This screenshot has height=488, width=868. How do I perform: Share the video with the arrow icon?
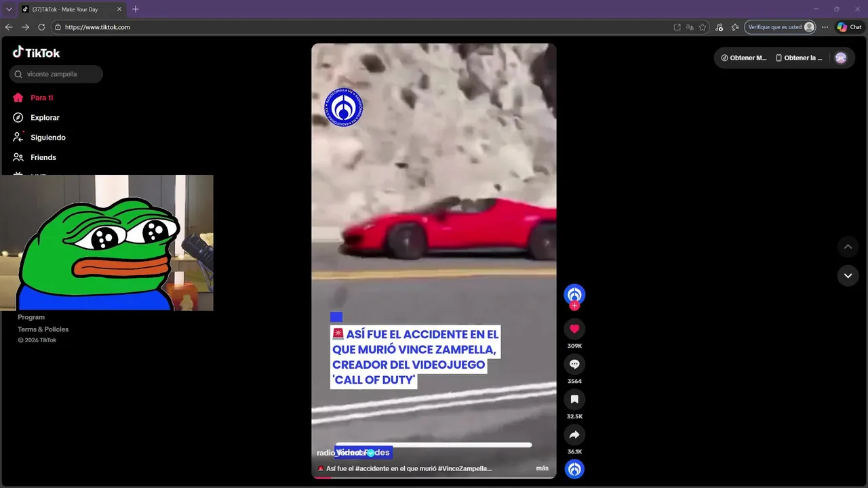pos(574,434)
